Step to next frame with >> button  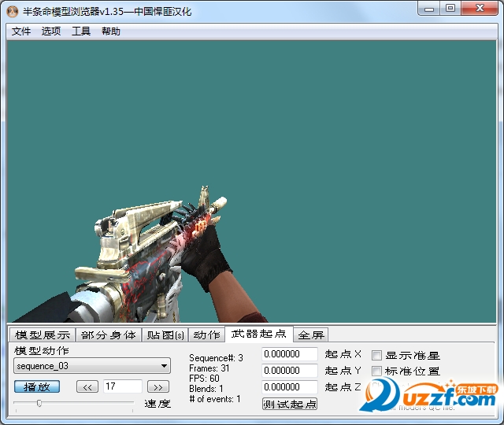coord(157,386)
